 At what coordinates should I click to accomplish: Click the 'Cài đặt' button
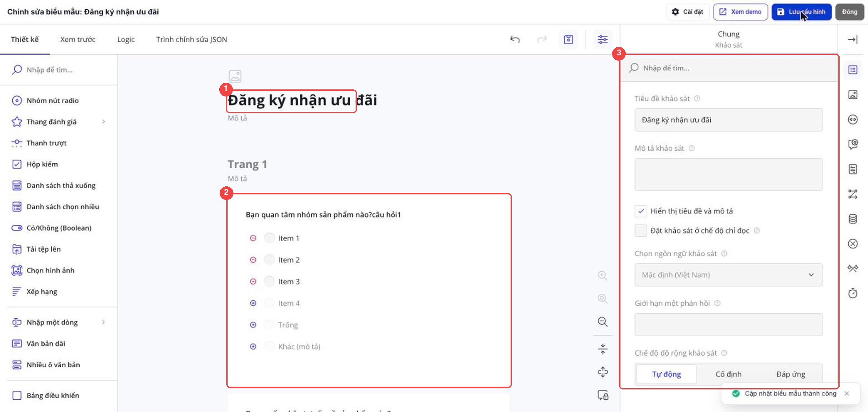pos(687,12)
